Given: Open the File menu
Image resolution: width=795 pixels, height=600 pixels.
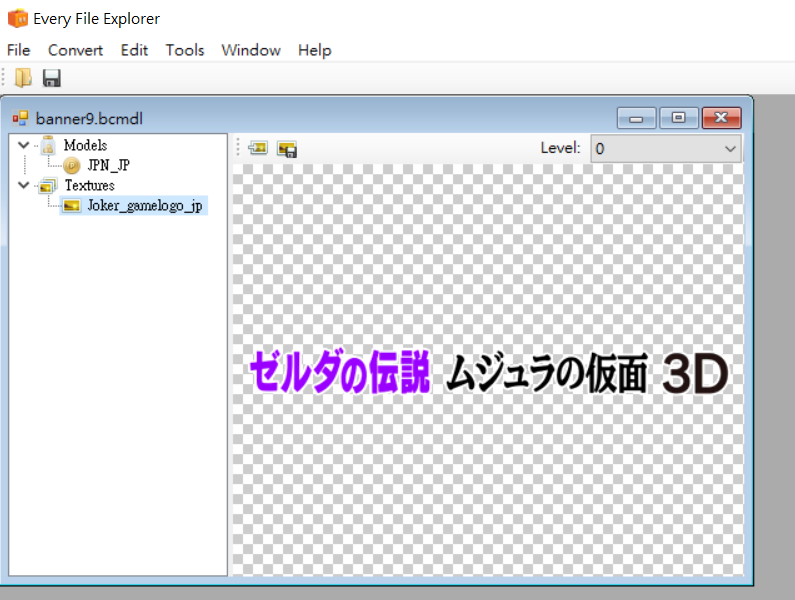Looking at the screenshot, I should pyautogui.click(x=19, y=50).
